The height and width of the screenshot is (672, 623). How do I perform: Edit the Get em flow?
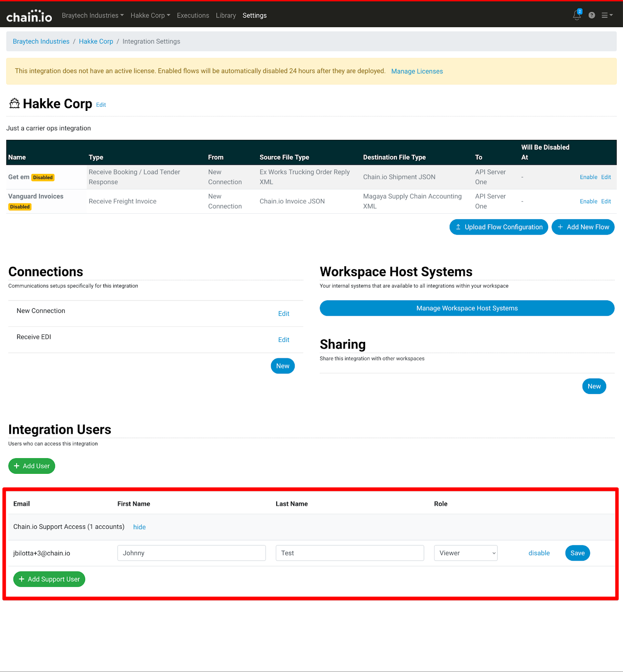coord(606,177)
